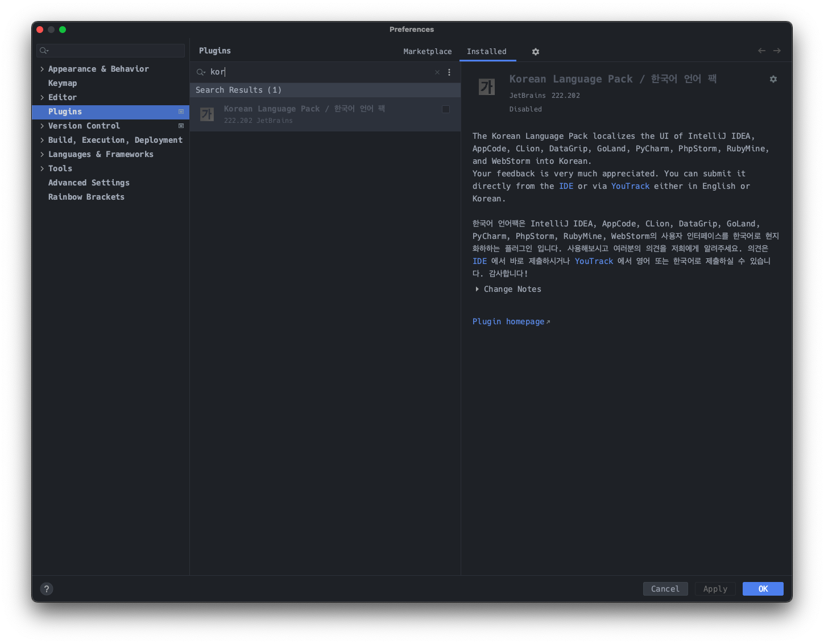The height and width of the screenshot is (644, 824).
Task: Expand the Editor settings tree
Action: (x=42, y=97)
